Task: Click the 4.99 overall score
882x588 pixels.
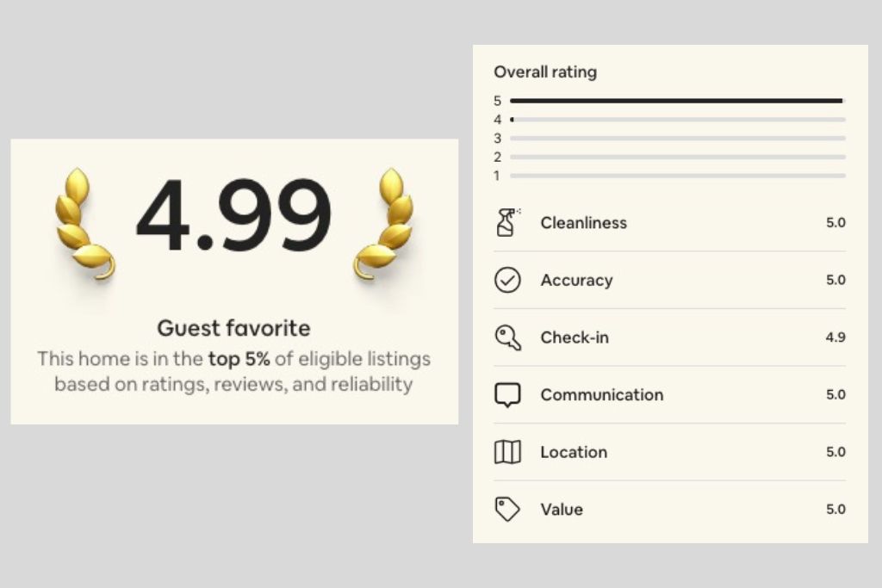Action: click(x=233, y=215)
